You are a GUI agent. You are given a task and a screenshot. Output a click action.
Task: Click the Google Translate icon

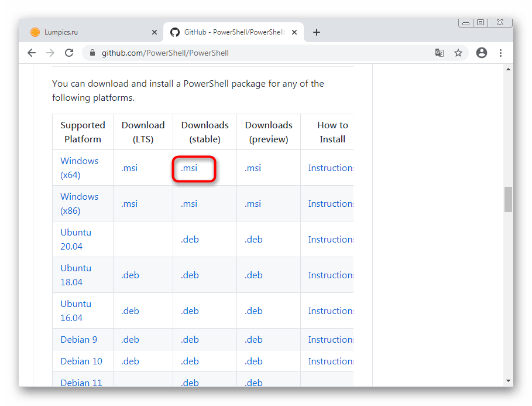(x=440, y=53)
